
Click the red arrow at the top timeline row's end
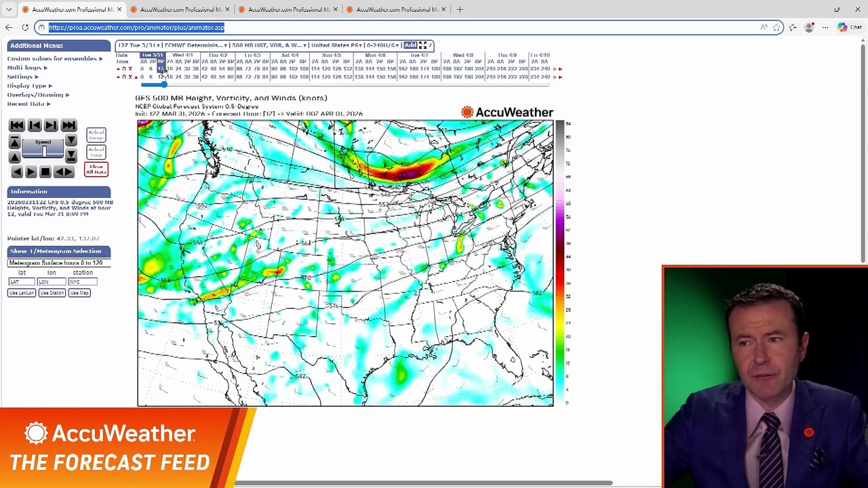click(x=560, y=69)
